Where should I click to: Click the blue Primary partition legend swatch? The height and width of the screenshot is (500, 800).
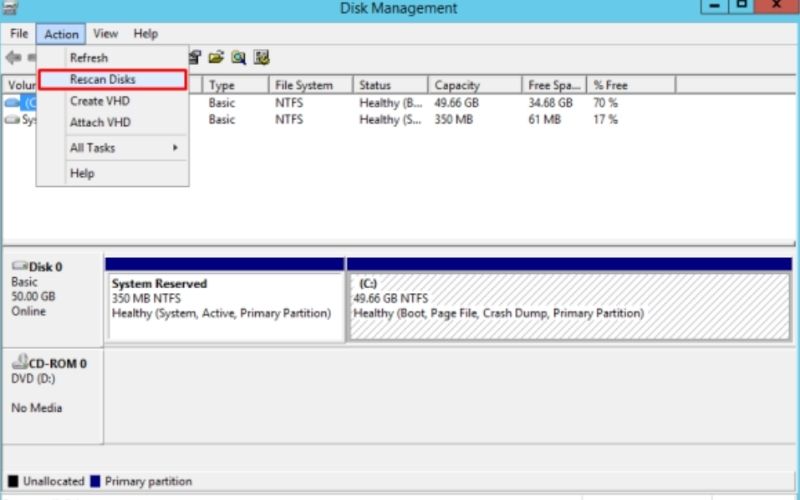[95, 481]
